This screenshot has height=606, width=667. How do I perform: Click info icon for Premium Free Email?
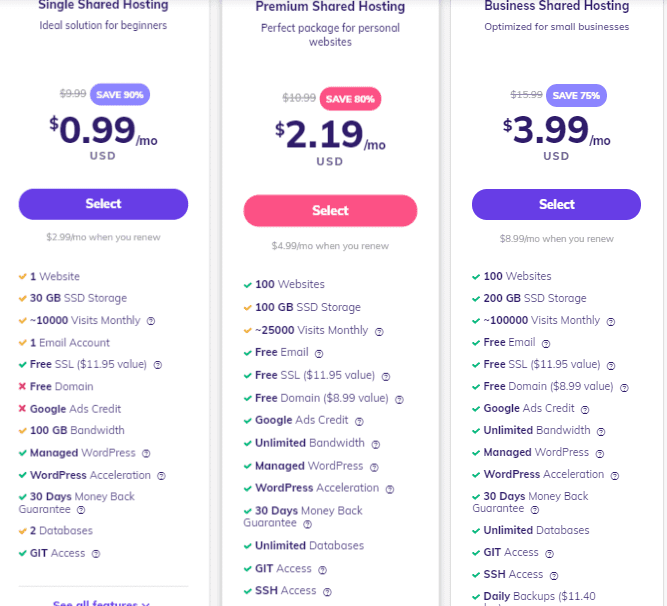pos(319,353)
